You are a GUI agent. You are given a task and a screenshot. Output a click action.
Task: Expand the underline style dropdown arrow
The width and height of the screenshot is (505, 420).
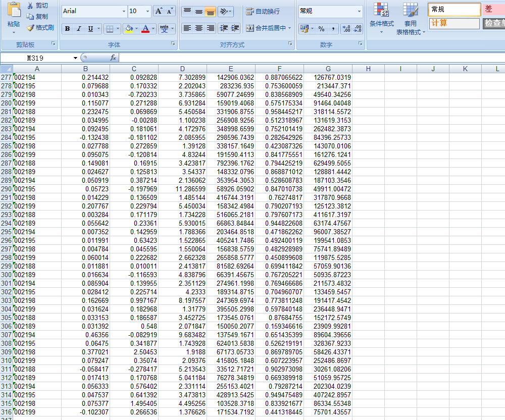point(98,29)
